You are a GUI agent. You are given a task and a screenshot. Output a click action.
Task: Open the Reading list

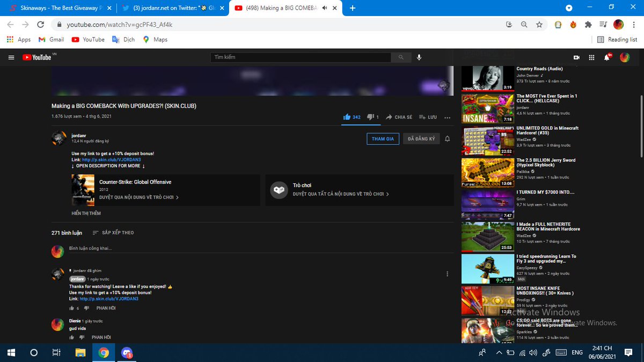tap(617, 40)
